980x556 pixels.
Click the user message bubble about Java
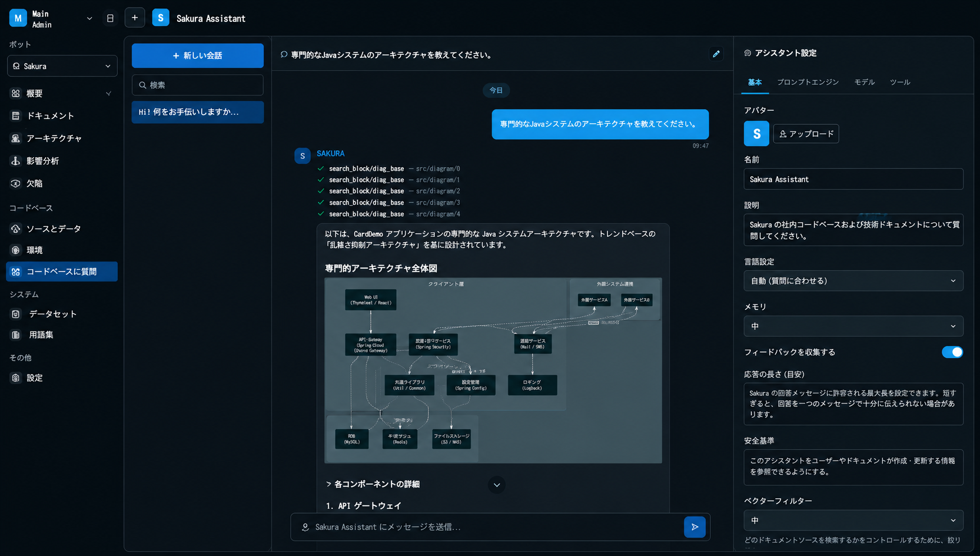(x=600, y=124)
